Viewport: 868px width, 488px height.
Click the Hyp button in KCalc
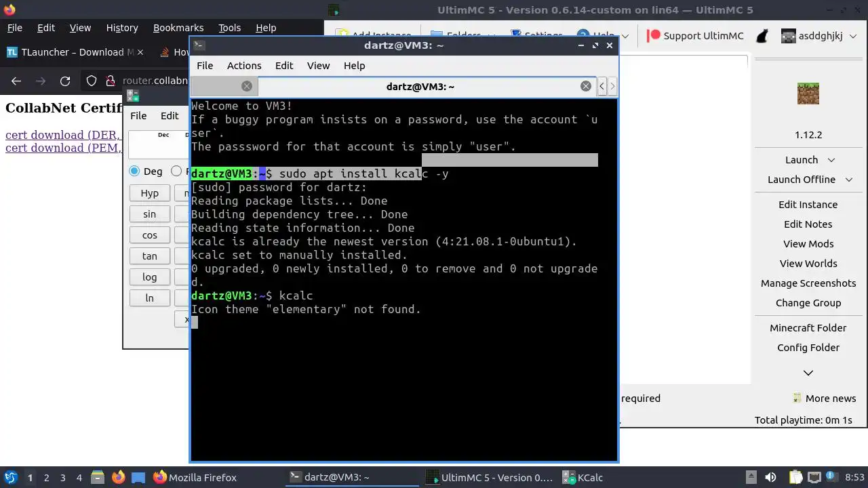coord(150,193)
